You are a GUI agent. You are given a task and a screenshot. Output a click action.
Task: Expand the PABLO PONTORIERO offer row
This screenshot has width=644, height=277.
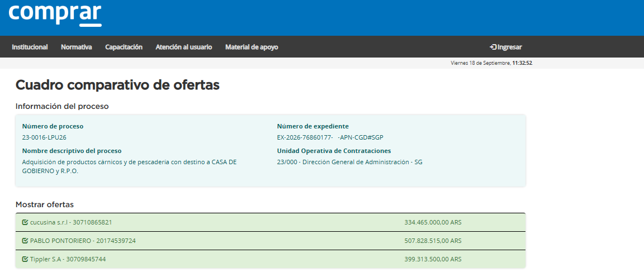point(270,241)
